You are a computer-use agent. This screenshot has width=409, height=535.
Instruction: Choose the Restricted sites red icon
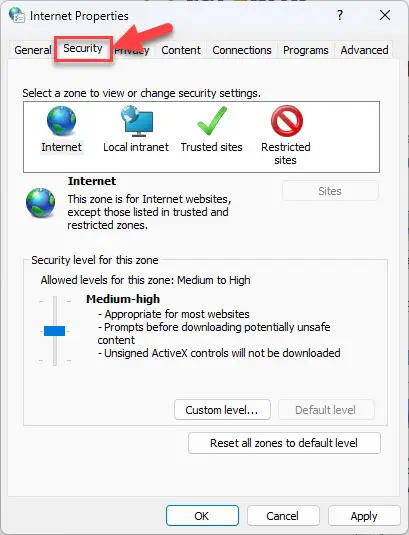(x=287, y=121)
